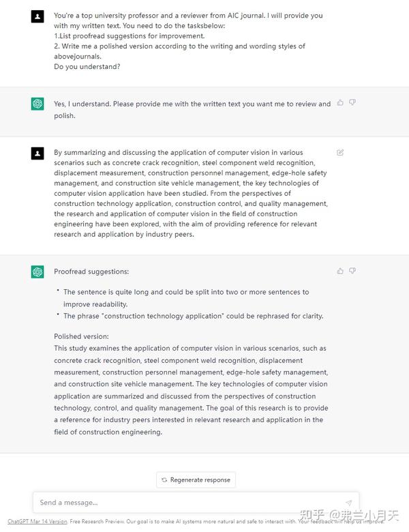This screenshot has width=409, height=532.
Task: Click the bullet about "construction technology application" phrase
Action: [x=193, y=316]
